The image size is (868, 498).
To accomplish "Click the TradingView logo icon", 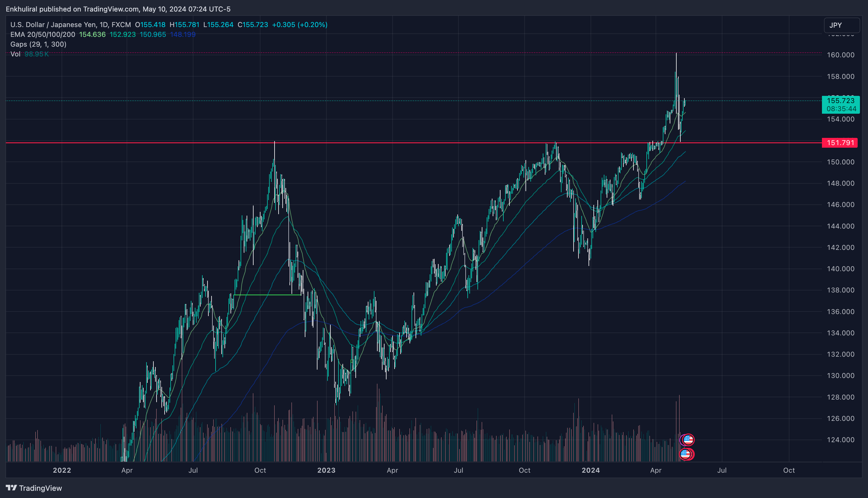I will tap(11, 488).
